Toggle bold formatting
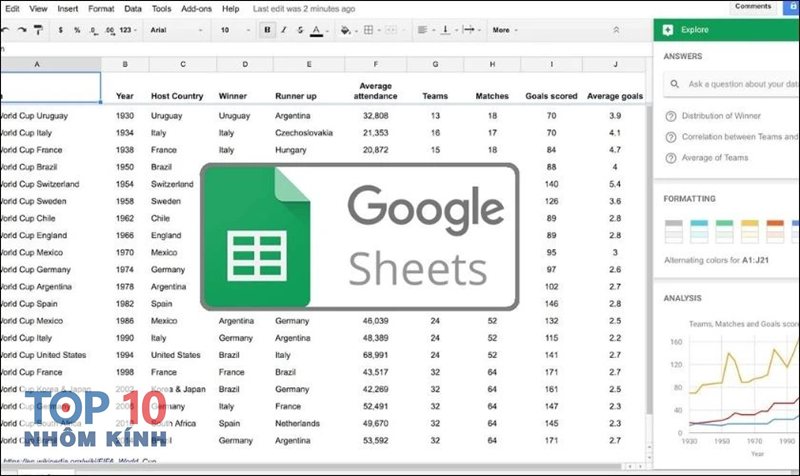 point(267,30)
